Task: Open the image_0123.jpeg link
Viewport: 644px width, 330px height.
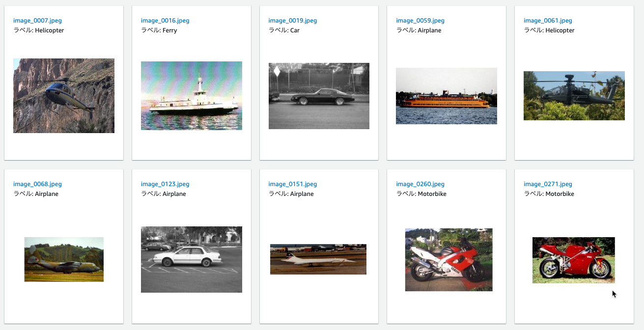Action: (165, 184)
